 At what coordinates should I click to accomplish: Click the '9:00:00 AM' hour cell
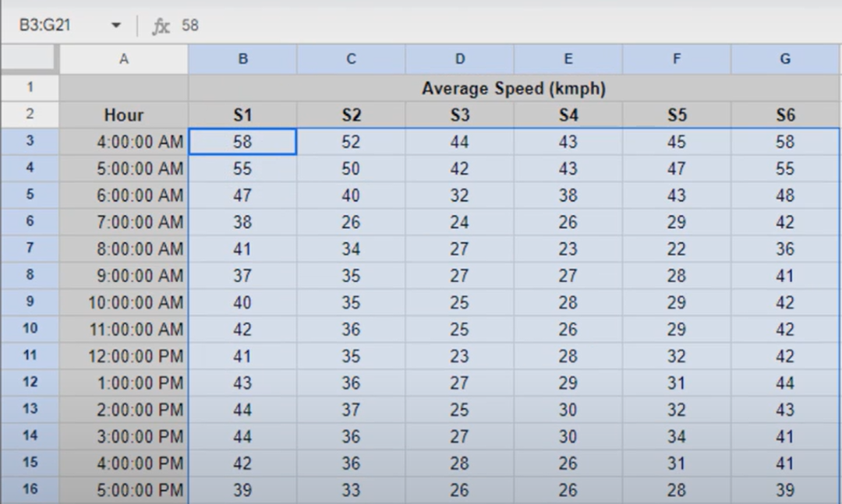pos(124,276)
